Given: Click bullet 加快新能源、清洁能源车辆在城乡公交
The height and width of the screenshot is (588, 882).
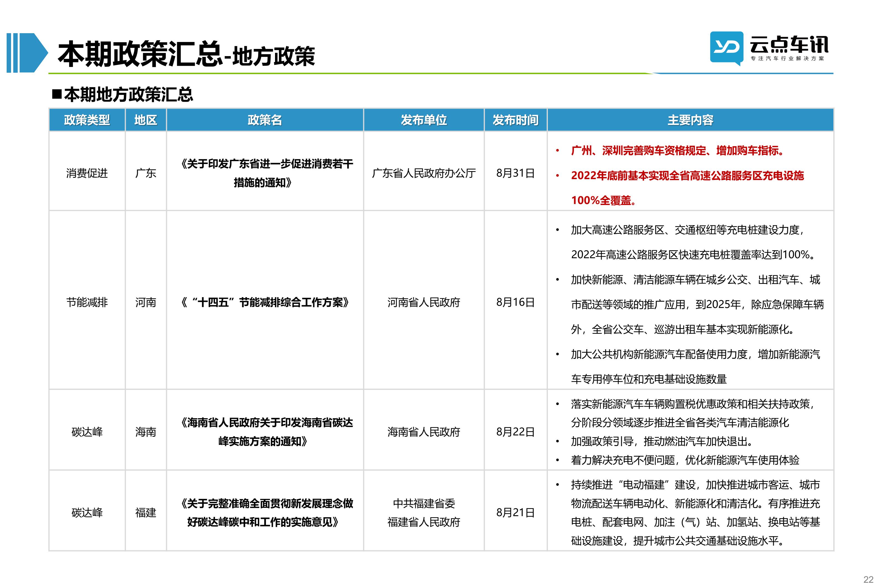Looking at the screenshot, I should 697,304.
